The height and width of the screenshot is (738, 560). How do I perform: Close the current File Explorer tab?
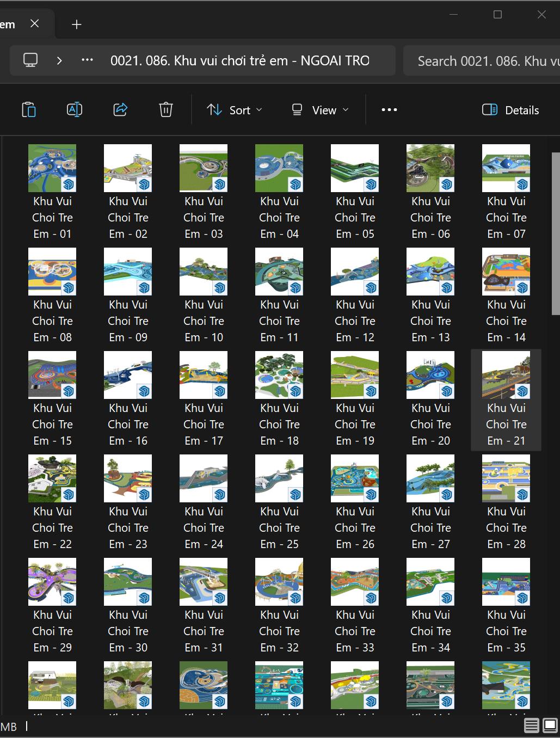point(35,24)
